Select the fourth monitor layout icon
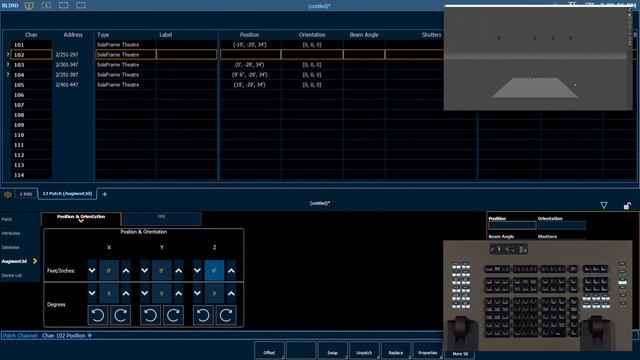 [81, 6]
